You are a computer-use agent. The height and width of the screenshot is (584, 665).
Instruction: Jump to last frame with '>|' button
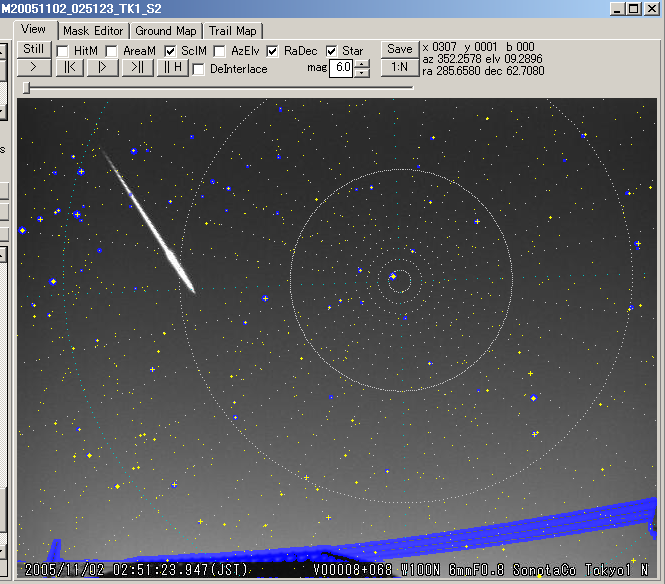137,68
